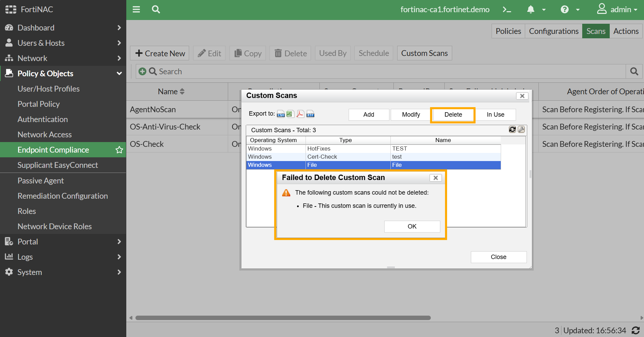Expand the Dashboard menu
644x337 pixels.
click(63, 28)
